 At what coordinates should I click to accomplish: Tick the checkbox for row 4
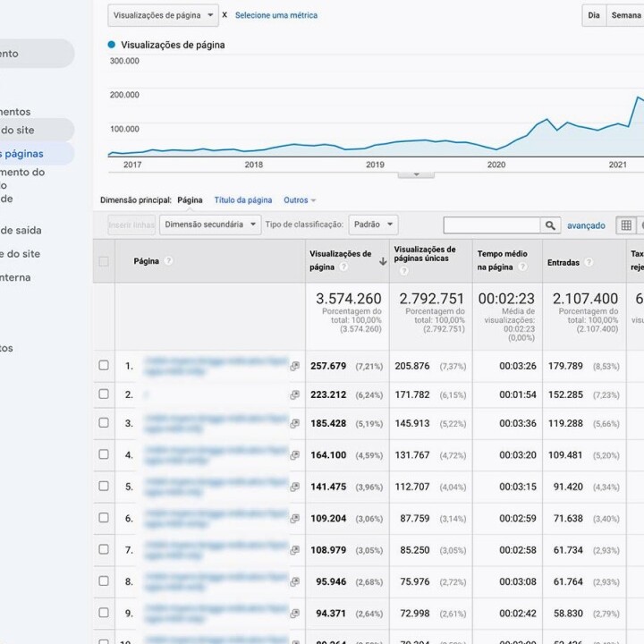click(104, 454)
